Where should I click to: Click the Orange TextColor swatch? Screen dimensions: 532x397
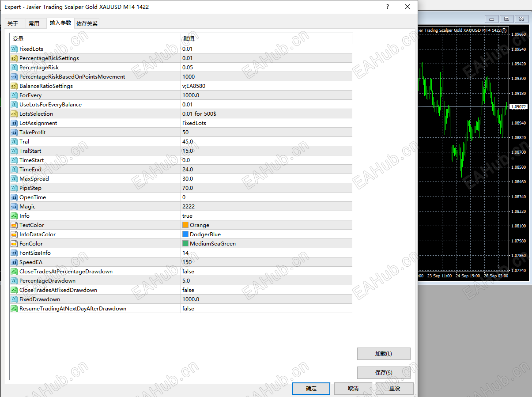pyautogui.click(x=185, y=225)
